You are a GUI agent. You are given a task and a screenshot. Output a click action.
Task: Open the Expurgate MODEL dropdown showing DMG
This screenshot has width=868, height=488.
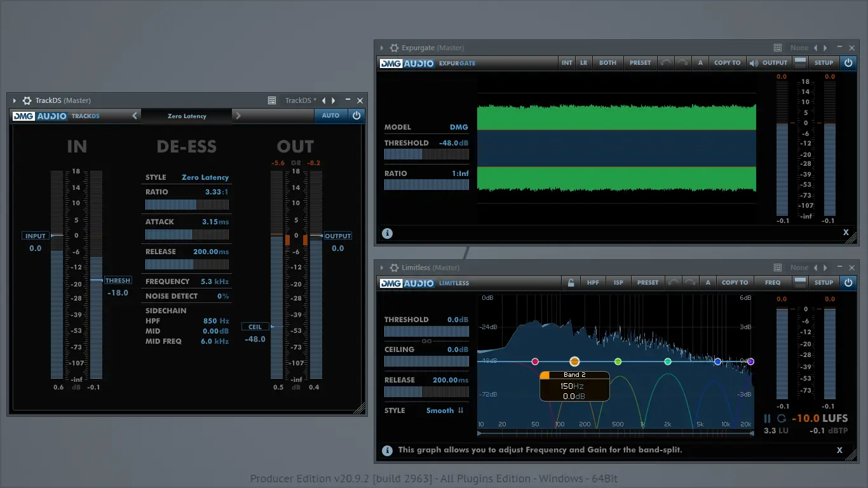click(459, 127)
